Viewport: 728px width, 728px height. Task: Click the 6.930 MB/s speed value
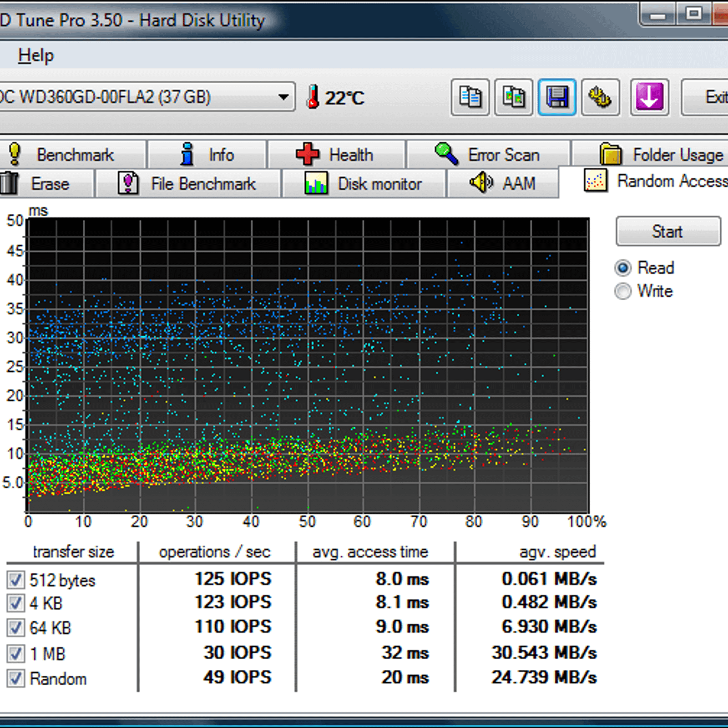point(549,627)
